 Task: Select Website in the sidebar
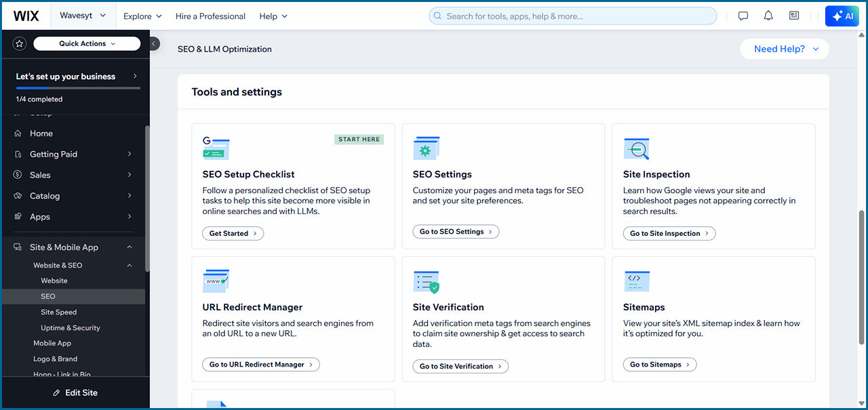(54, 281)
